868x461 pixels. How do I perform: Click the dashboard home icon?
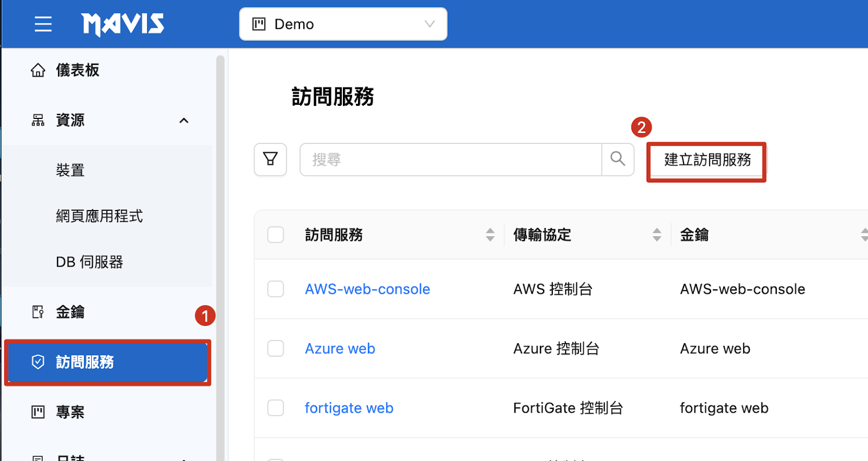(x=38, y=71)
